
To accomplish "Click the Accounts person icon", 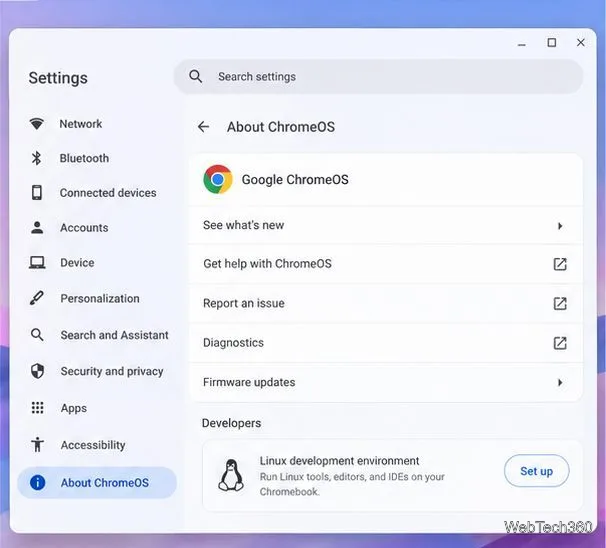I will 37,227.
